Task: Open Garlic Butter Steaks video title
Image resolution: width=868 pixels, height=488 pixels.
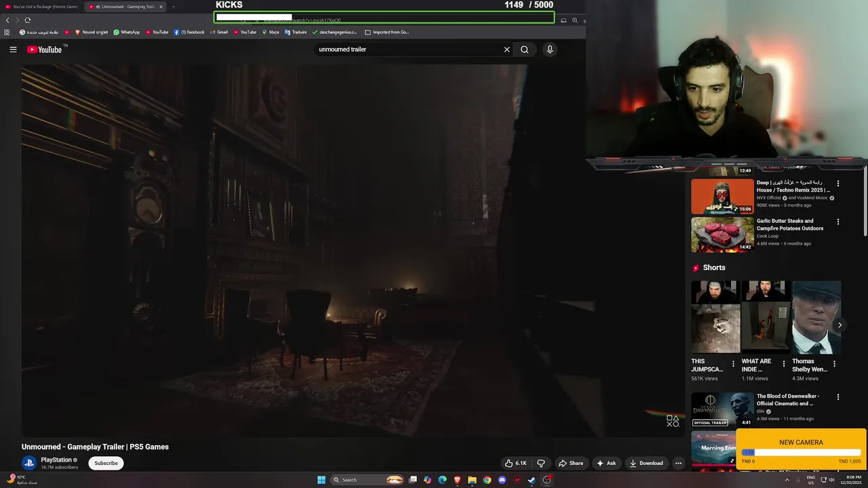Action: coord(790,224)
